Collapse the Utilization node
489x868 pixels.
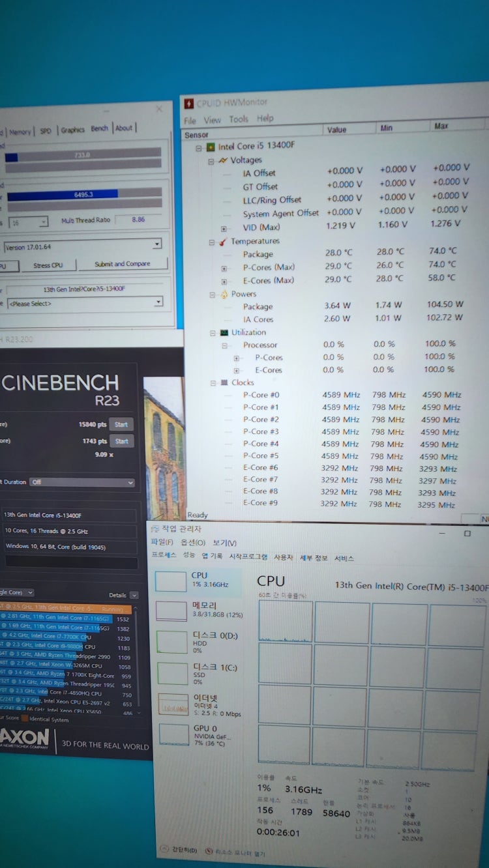point(212,333)
